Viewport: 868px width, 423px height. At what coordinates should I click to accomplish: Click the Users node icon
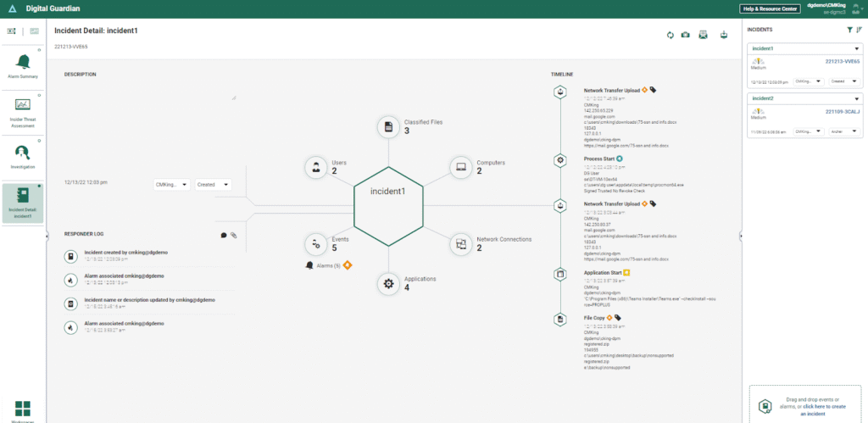(315, 167)
